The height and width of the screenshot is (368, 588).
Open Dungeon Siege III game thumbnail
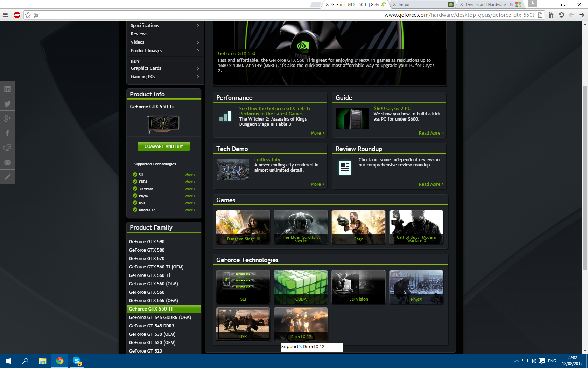[243, 227]
